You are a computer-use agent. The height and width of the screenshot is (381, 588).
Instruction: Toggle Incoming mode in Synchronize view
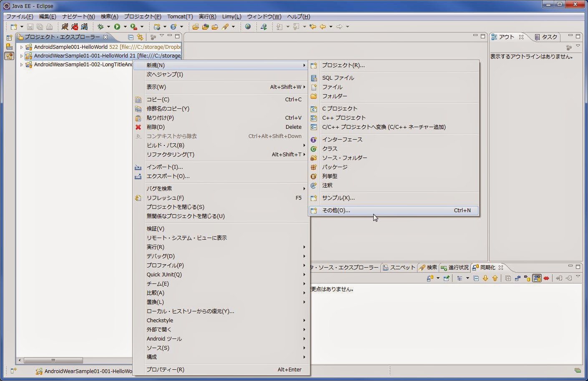518,278
